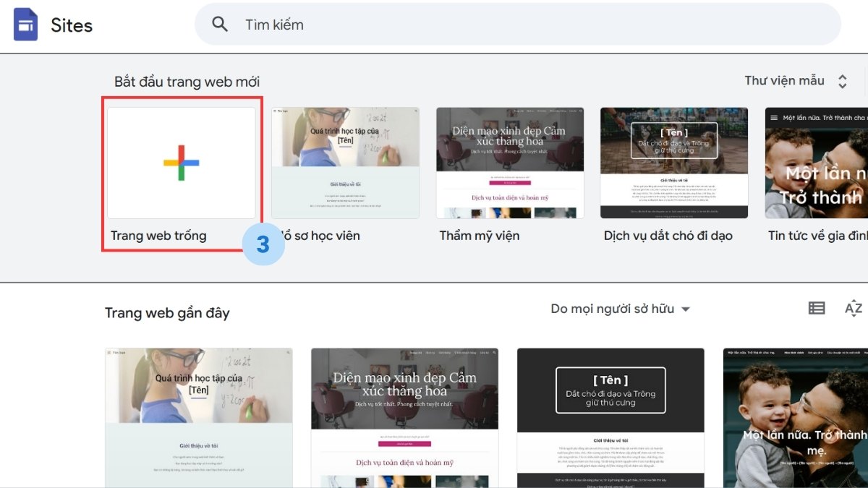Click the Bắt đầu trang web mới heading
Viewport: 868px width, 488px height.
pyautogui.click(x=187, y=82)
